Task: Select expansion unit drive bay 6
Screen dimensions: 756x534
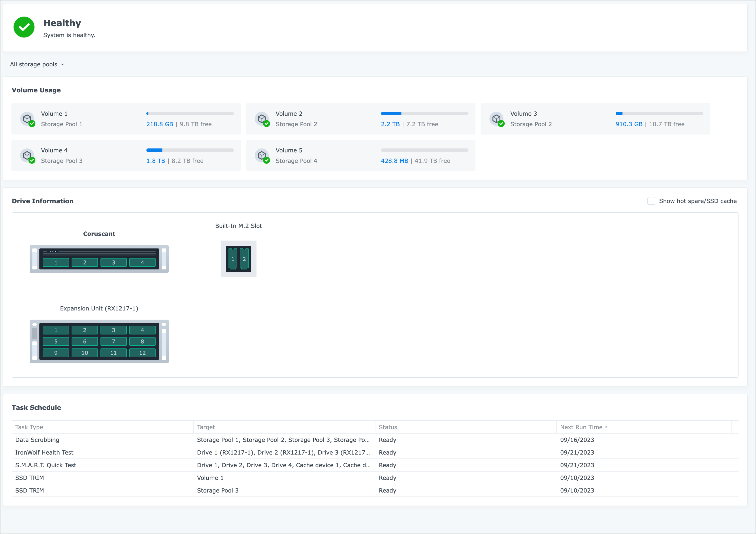Action: pos(85,341)
